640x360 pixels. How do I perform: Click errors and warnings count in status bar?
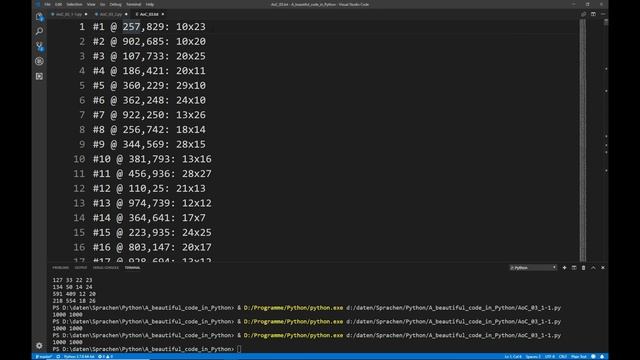click(x=105, y=356)
